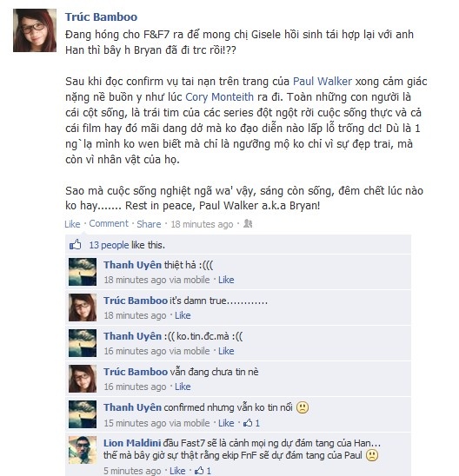The image size is (459, 476).
Task: Like Thanh Uyên's "thiệt hả" comment
Action: pos(226,280)
